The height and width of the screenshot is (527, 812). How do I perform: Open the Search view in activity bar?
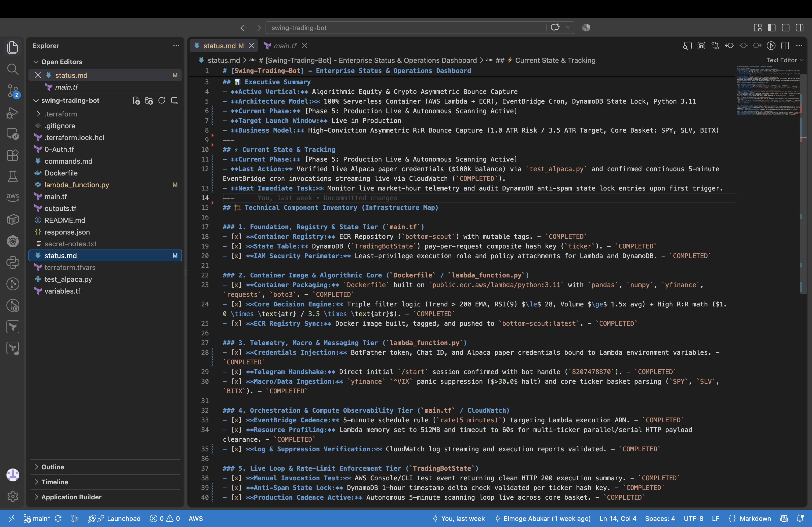pos(13,69)
